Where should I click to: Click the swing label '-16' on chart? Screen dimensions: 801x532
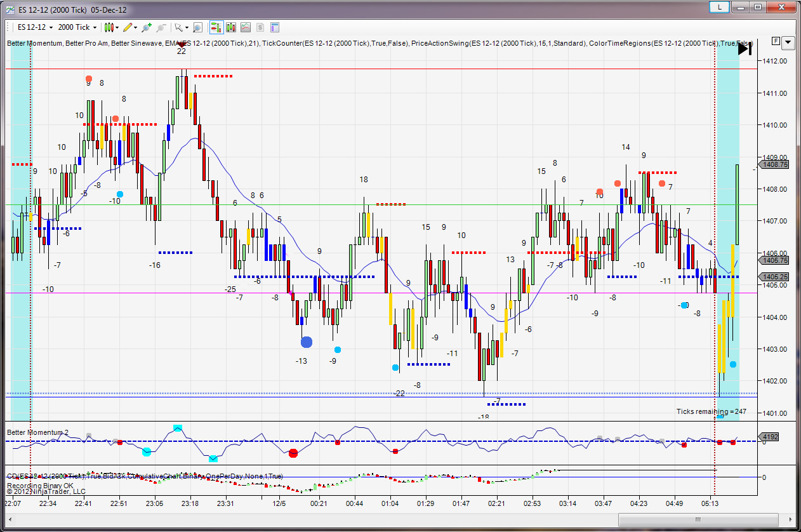pyautogui.click(x=155, y=265)
